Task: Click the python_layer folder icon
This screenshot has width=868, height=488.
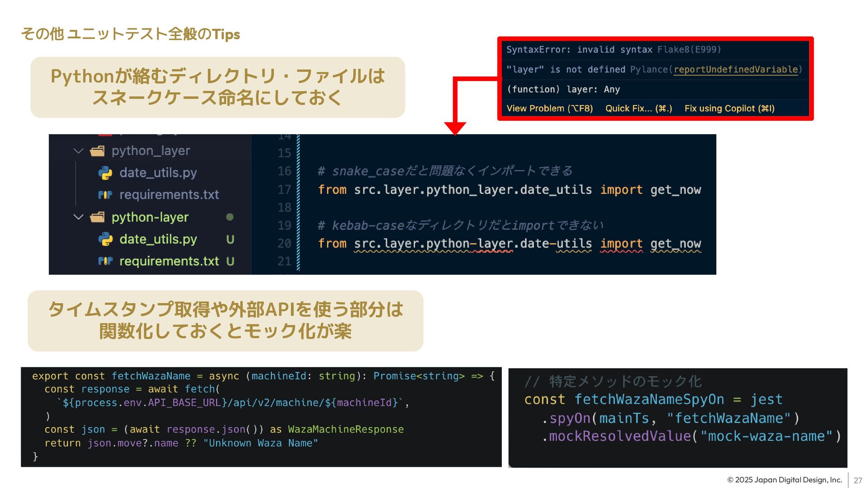Action: [x=97, y=151]
